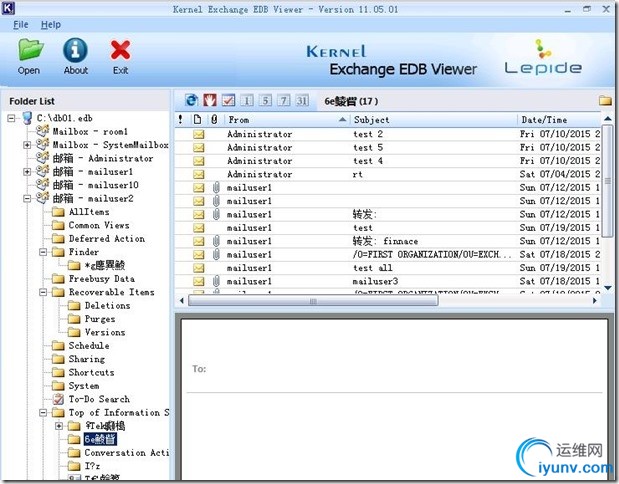Click folder icon at right of list header

[605, 100]
